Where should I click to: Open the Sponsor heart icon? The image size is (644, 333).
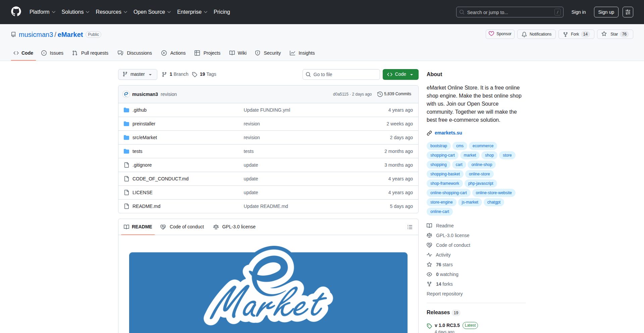point(492,34)
